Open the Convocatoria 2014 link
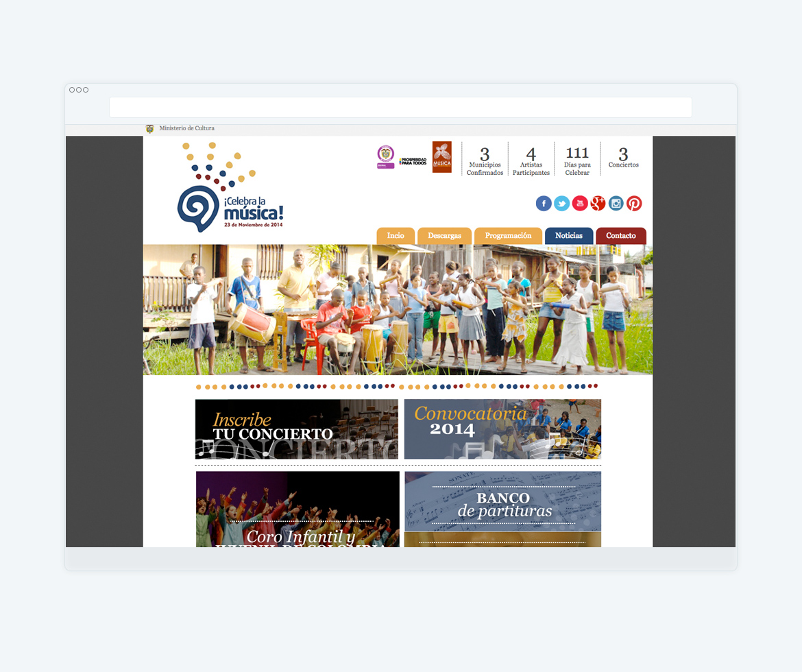Screen dimensions: 802x672 [502, 429]
